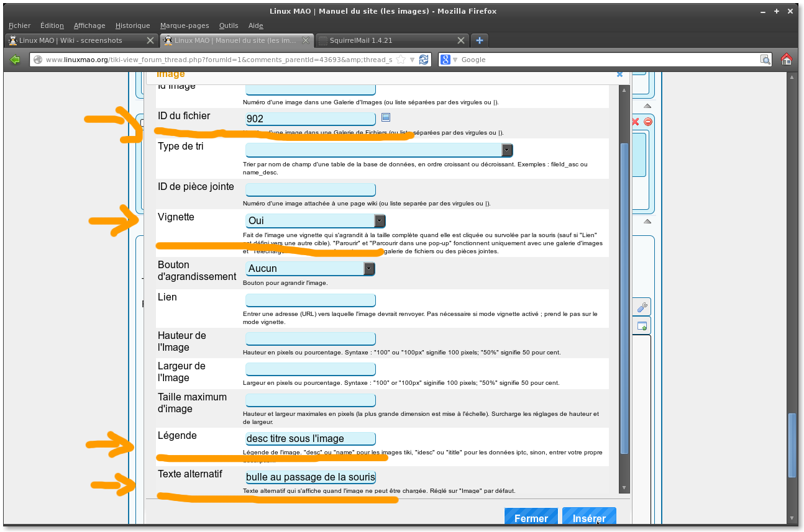Click the 'Légende' label text

177,435
